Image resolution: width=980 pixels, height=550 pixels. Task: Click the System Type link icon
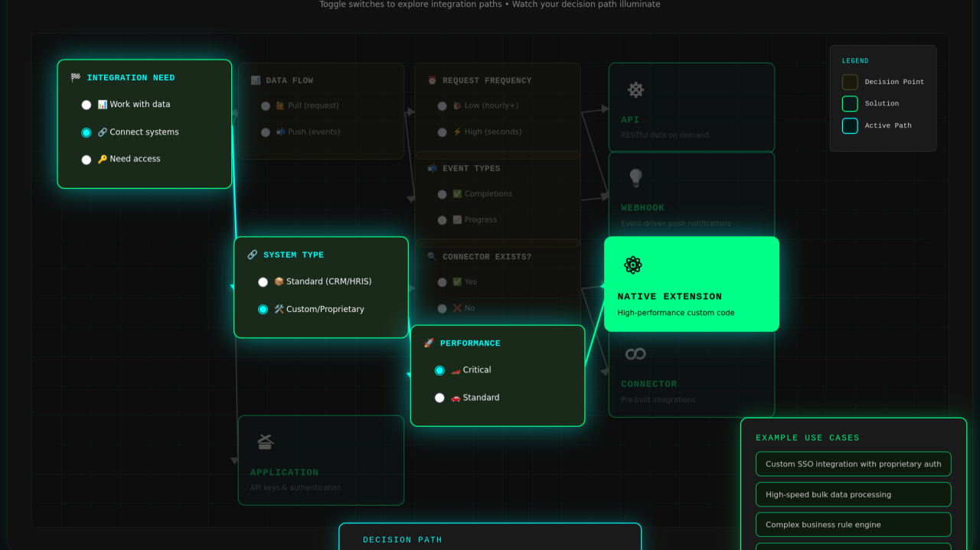252,255
